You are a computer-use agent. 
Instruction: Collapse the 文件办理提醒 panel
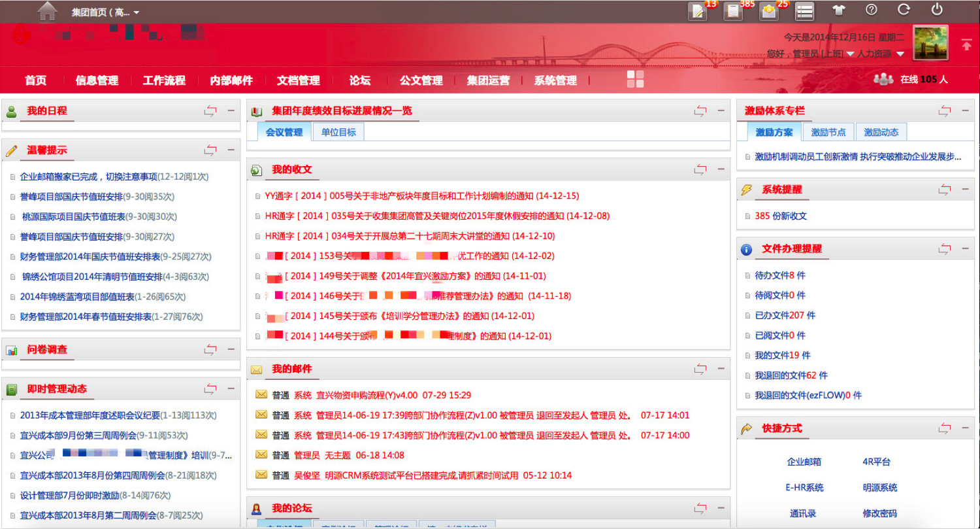pyautogui.click(x=965, y=248)
